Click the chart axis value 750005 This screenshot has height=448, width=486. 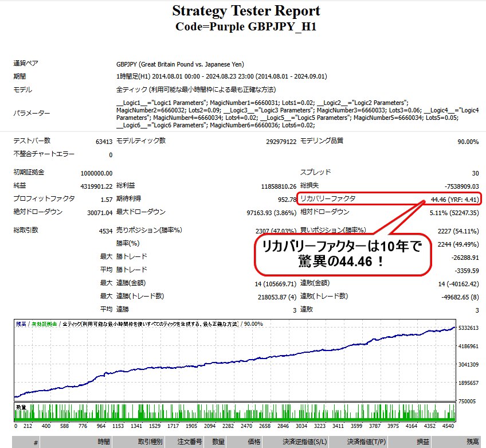pos(467,402)
